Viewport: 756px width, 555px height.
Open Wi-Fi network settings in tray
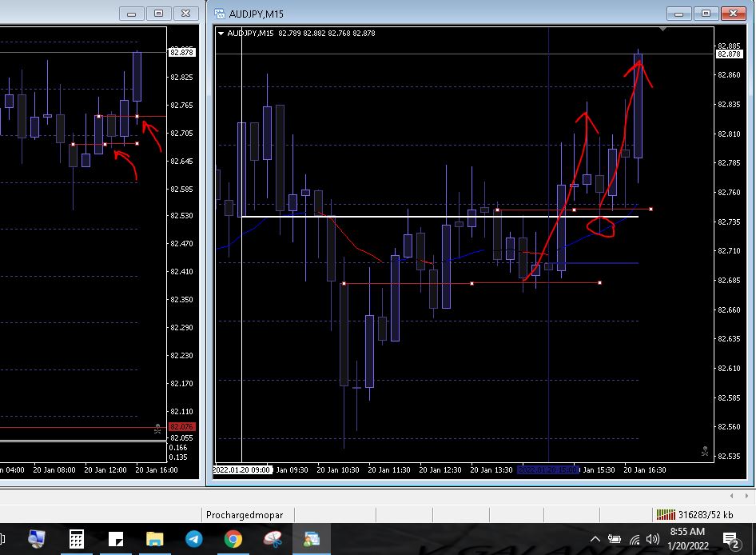pyautogui.click(x=635, y=539)
